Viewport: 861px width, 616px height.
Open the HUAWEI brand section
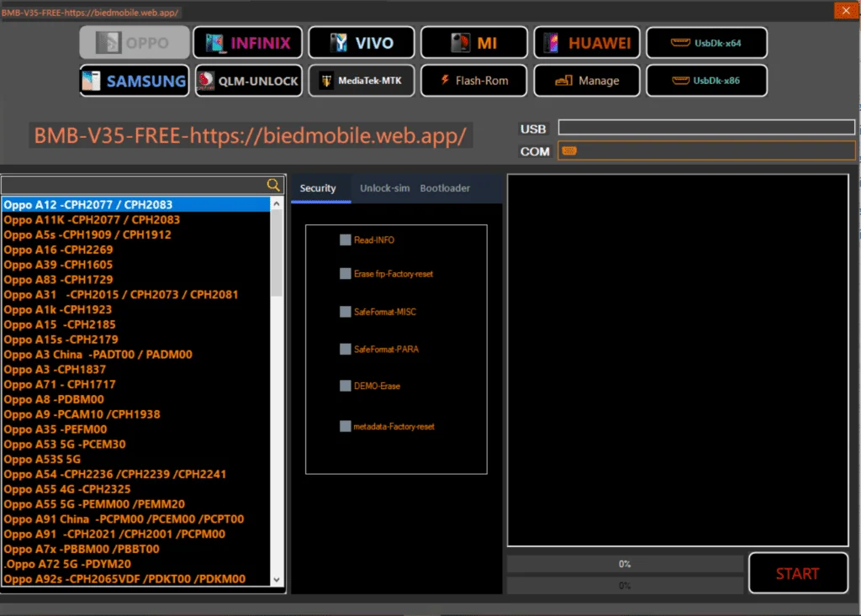point(587,42)
